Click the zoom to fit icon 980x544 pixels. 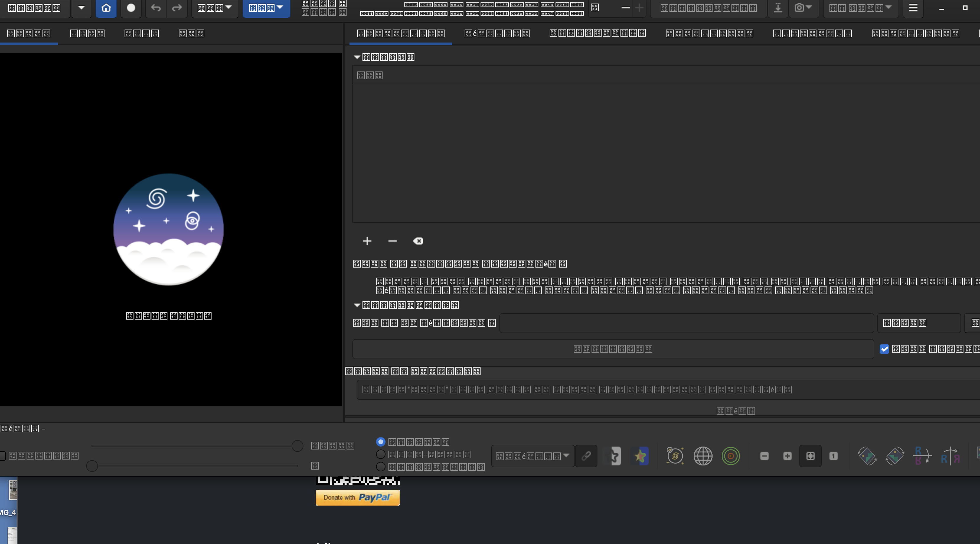810,456
